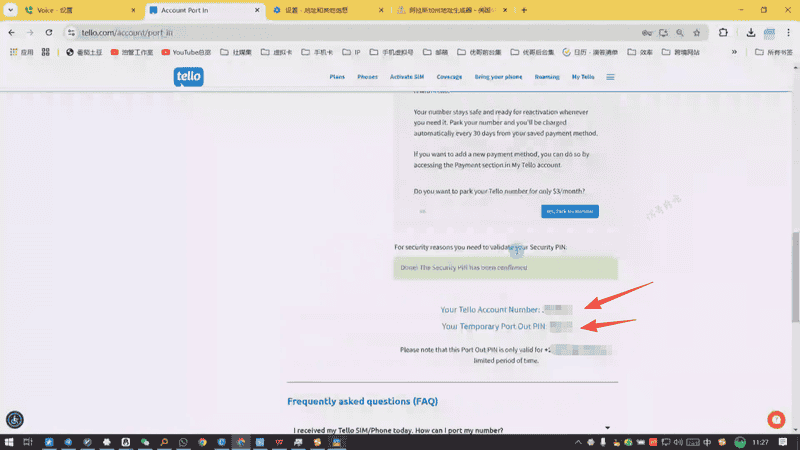
Task: Open the accessibility widget at bottom left
Action: coord(15,419)
